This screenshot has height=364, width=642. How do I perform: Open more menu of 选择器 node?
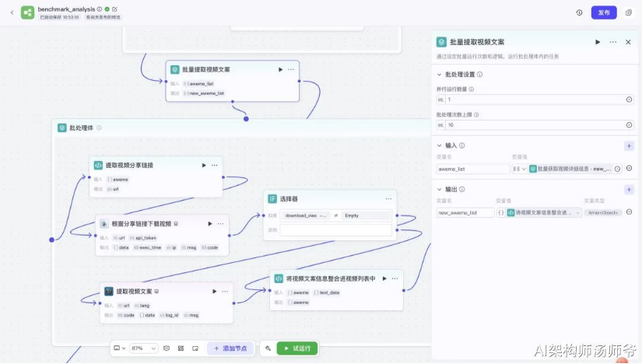[x=388, y=198]
